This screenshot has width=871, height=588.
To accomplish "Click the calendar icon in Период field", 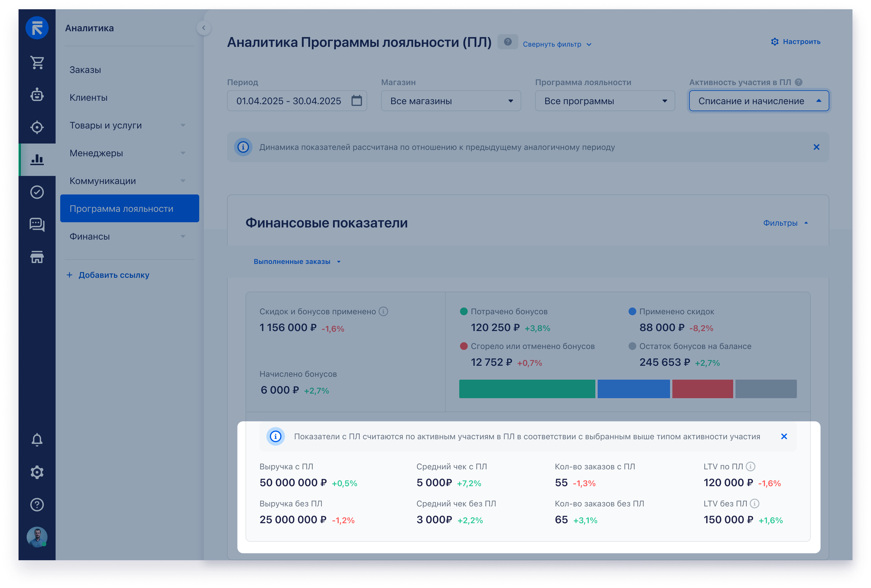I will (x=356, y=100).
